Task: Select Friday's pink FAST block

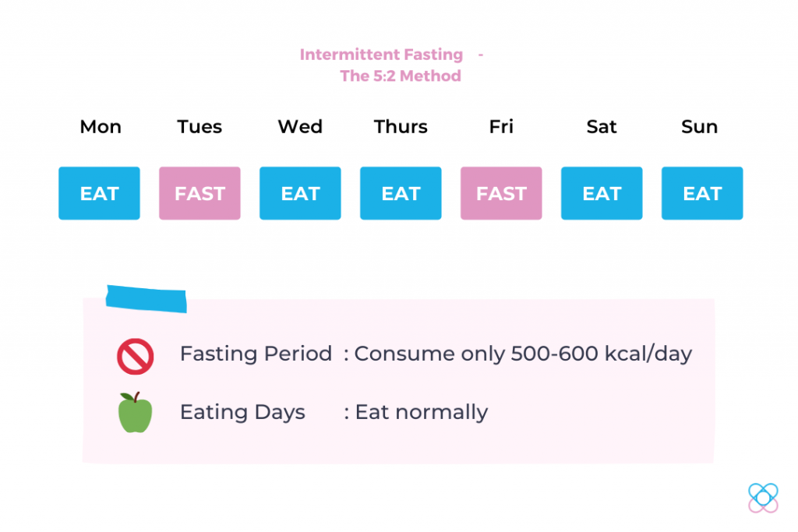Action: point(501,193)
